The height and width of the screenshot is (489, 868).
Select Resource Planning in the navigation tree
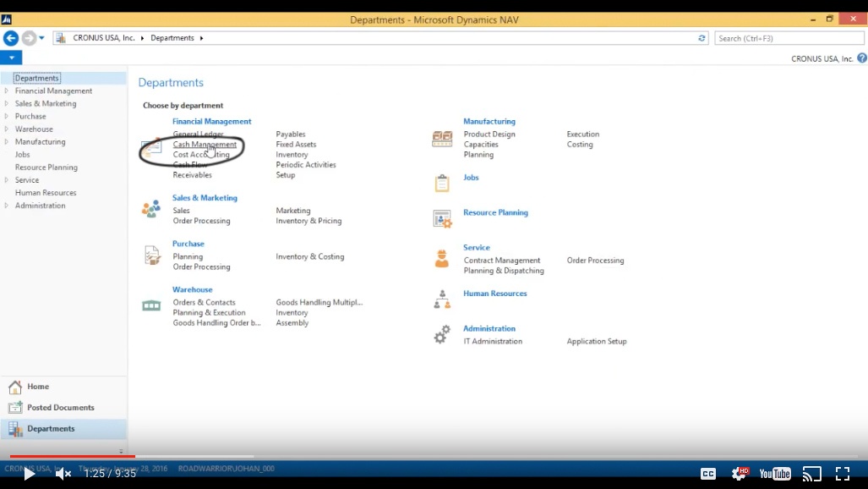point(46,168)
